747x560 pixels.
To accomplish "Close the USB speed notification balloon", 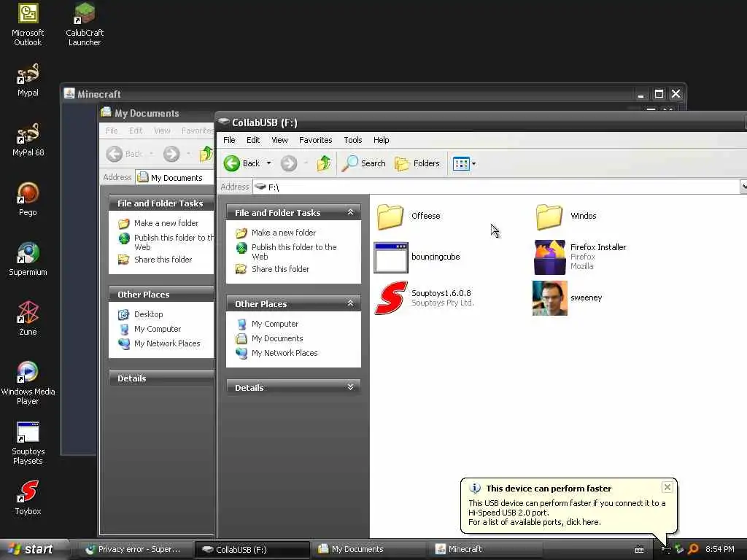I will (x=667, y=487).
